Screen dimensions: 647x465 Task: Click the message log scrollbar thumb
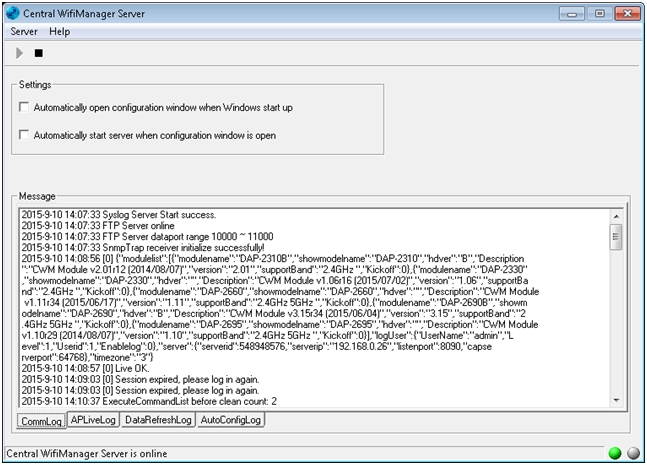(616, 236)
